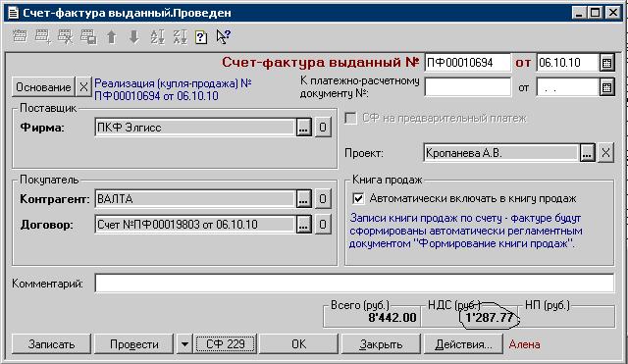The height and width of the screenshot is (364, 628).
Task: Click the user name Алена
Action: (524, 344)
